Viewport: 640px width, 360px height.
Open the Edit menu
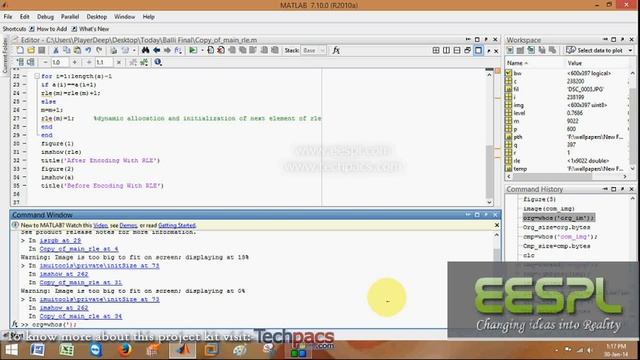(24, 17)
